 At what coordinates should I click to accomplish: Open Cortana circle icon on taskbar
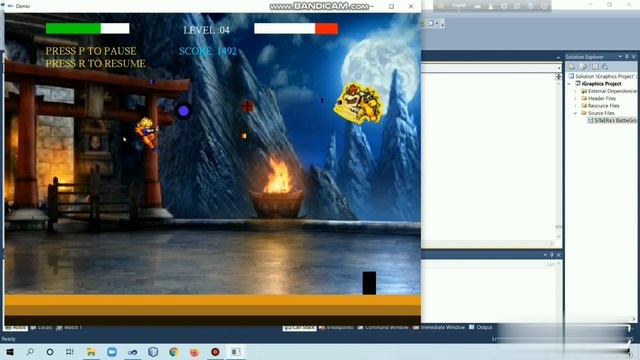point(50,351)
